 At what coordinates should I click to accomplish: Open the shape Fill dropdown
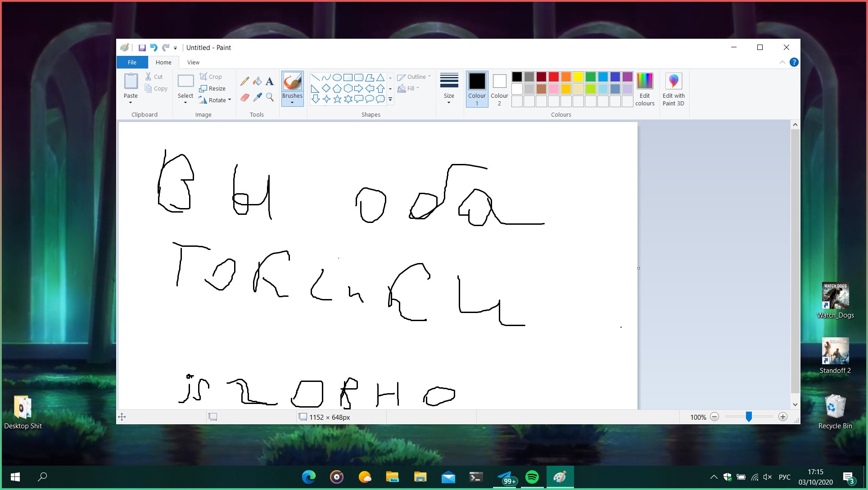pos(409,89)
